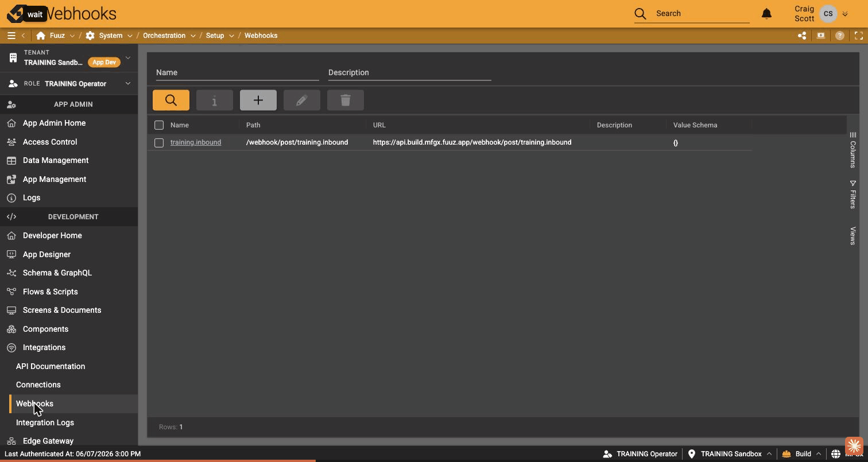Image resolution: width=868 pixels, height=462 pixels.
Task: Click the Description filter input field
Action: coord(409,72)
